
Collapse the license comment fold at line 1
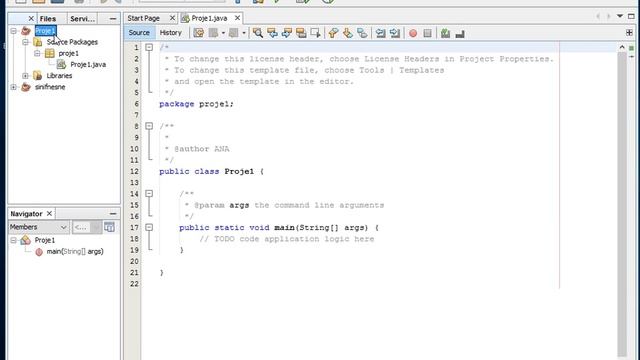point(149,47)
